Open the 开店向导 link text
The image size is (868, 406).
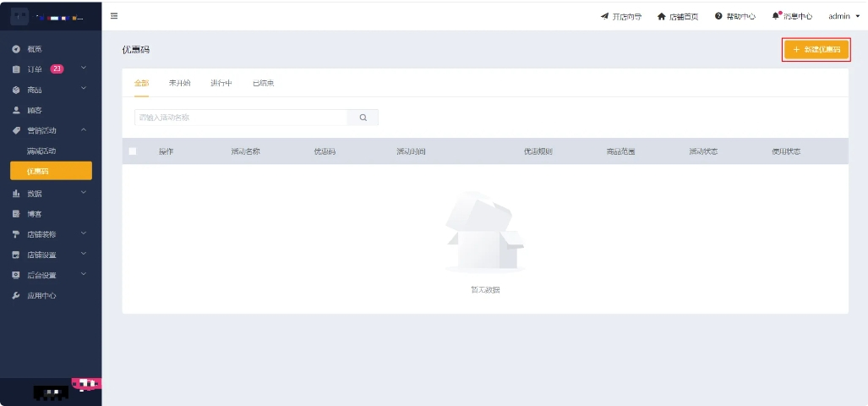click(x=627, y=17)
